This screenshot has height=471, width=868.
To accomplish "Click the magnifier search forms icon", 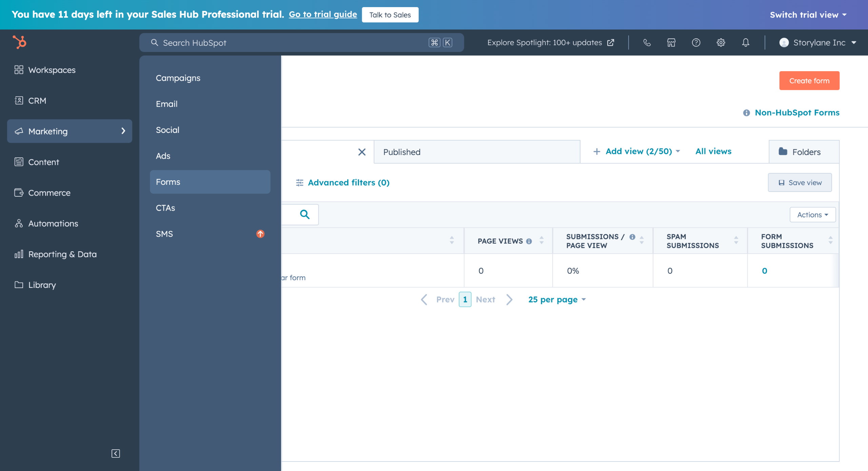I will (x=305, y=214).
